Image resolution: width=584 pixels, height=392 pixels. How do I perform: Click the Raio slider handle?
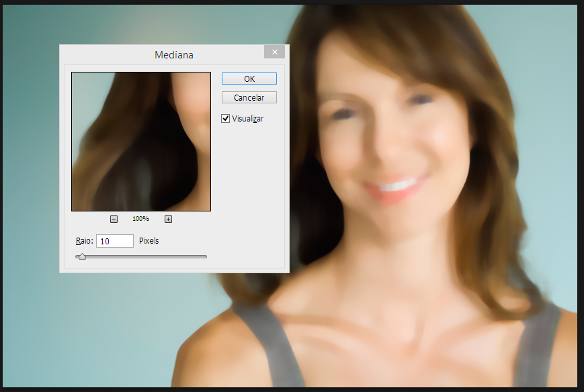pyautogui.click(x=82, y=256)
